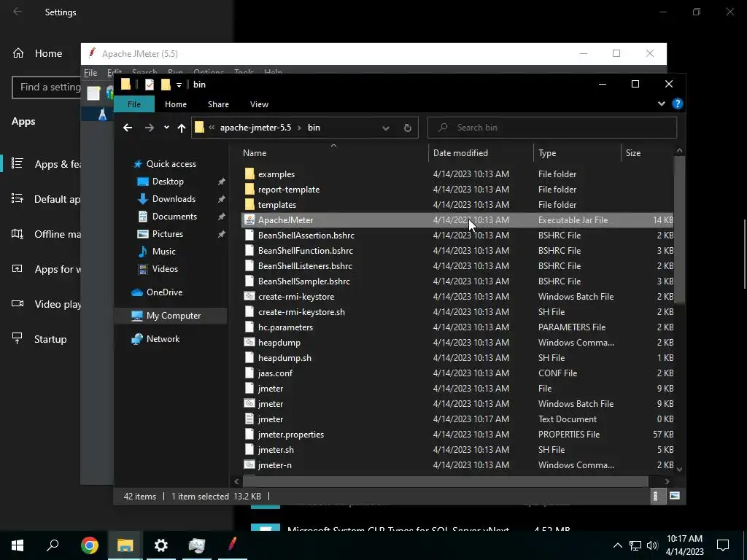Navigate to apache-jmeter-5.5 breadcrumb
Image resolution: width=747 pixels, height=560 pixels.
255,128
